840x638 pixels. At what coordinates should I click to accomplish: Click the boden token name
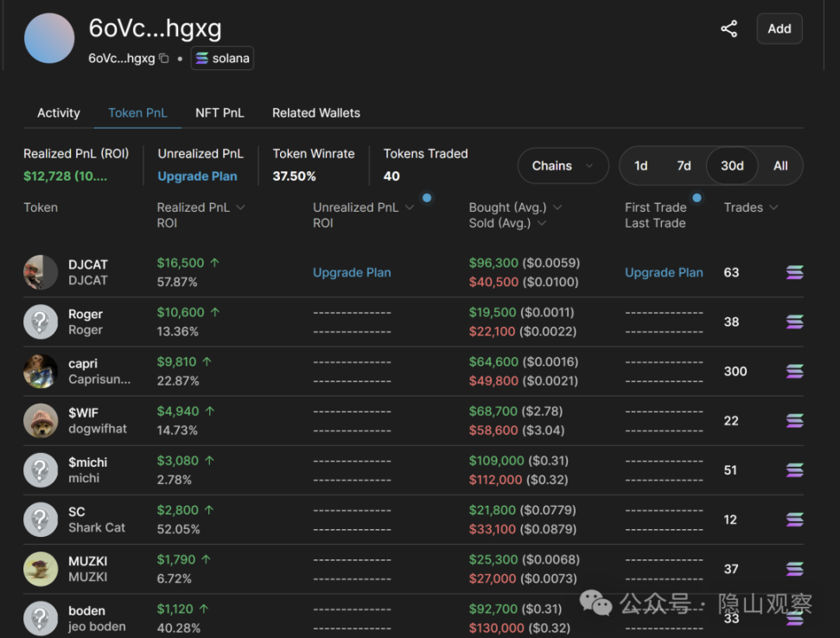(86, 610)
